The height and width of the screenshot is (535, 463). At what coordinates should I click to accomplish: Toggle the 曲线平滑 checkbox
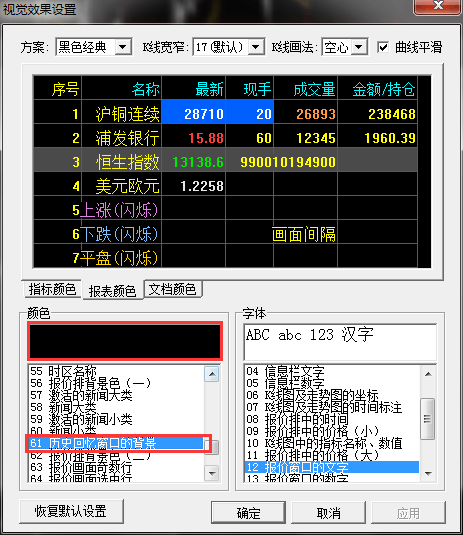[383, 47]
